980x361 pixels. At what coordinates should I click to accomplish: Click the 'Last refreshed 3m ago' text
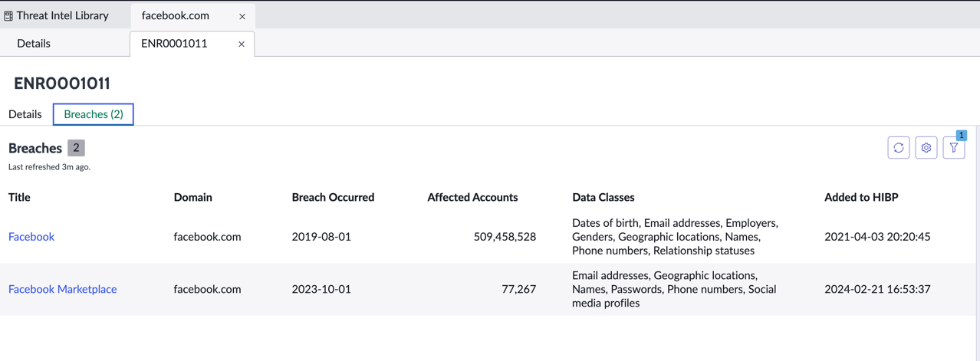(x=49, y=166)
